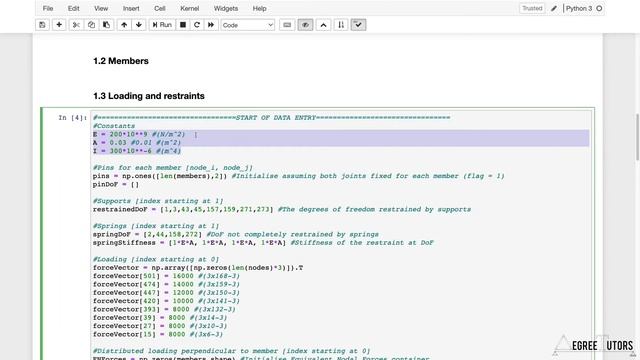
Task: Click the forceVector[447] = 12000 line
Action: click(x=166, y=293)
